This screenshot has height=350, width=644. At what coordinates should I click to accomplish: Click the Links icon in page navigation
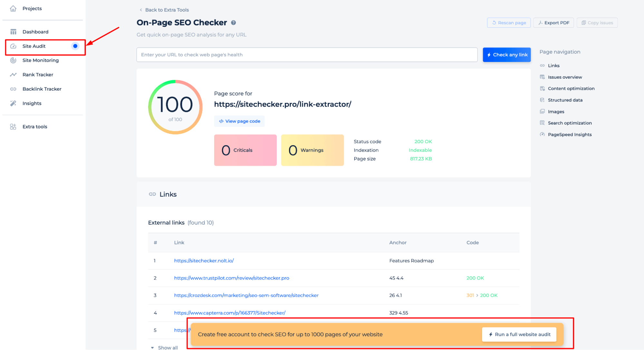point(542,65)
